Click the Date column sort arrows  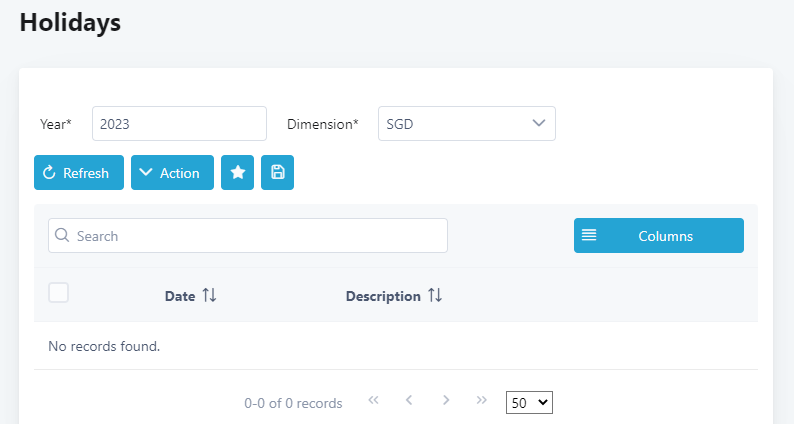(209, 296)
